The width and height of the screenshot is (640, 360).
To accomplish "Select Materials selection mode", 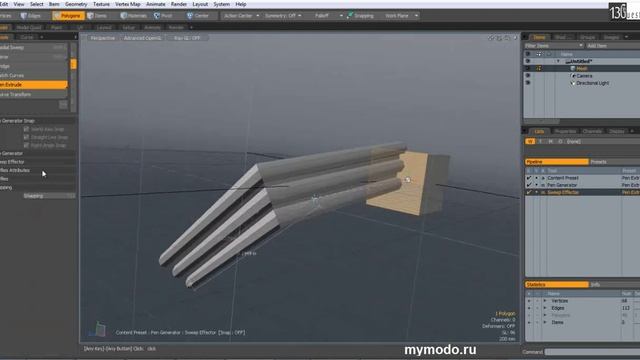I will pyautogui.click(x=134, y=16).
